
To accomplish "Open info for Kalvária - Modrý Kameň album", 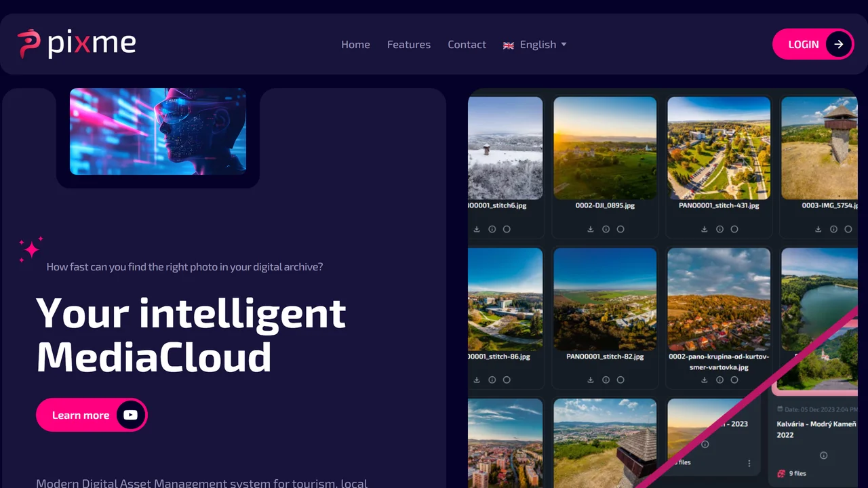I will pyautogui.click(x=823, y=455).
